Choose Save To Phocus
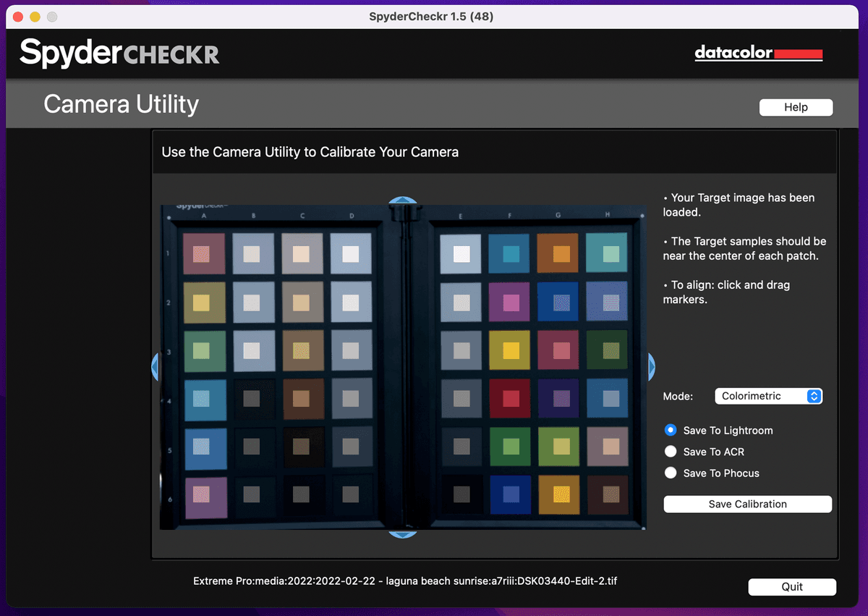This screenshot has width=868, height=616. (x=671, y=473)
